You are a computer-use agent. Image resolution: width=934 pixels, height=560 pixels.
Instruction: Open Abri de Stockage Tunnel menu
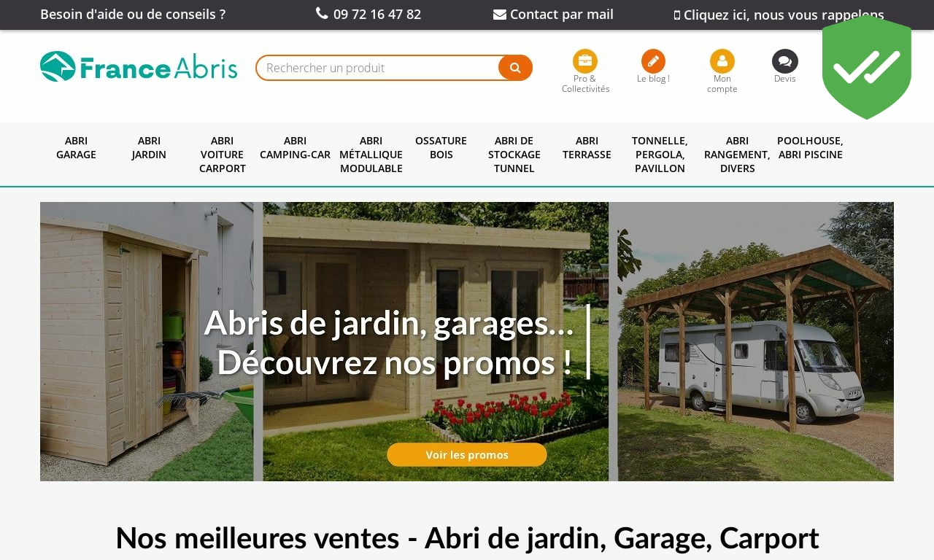[x=514, y=155]
